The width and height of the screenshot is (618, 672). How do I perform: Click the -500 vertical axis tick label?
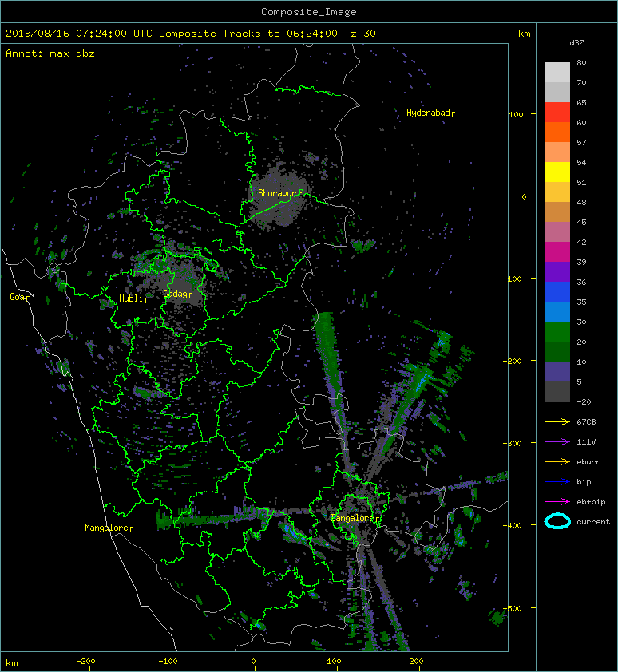512,609
